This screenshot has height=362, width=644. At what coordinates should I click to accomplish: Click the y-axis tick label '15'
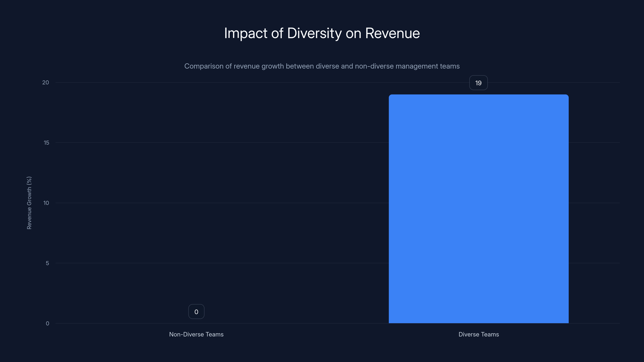point(46,143)
